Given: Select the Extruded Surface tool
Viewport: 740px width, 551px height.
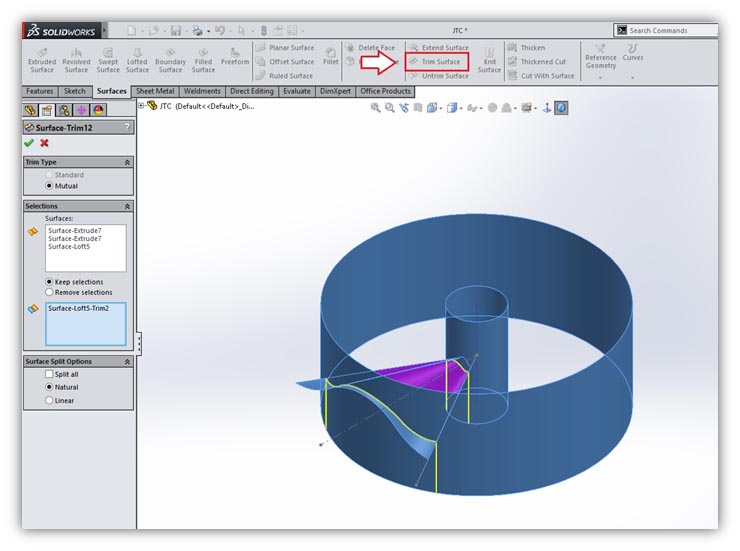Looking at the screenshot, I should (42, 59).
